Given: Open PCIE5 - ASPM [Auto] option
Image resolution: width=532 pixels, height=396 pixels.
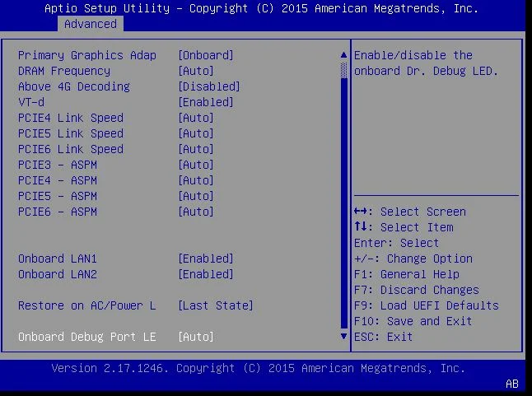Looking at the screenshot, I should pos(196,196).
